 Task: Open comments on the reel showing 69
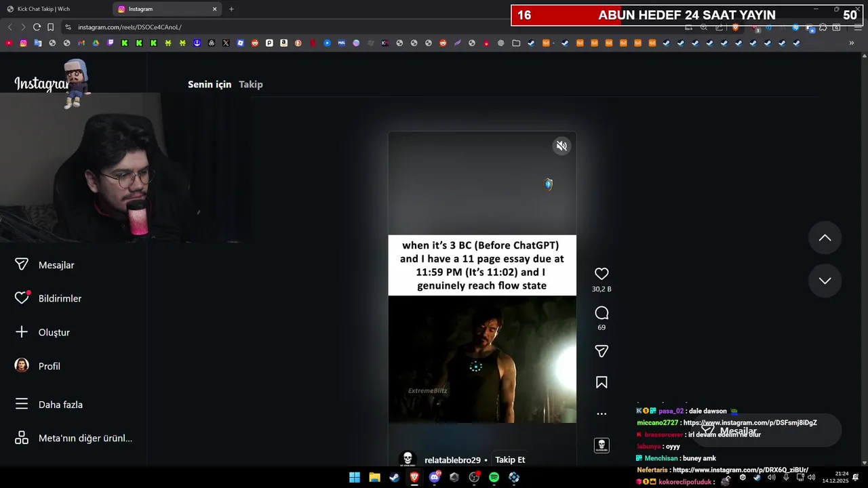(x=601, y=312)
